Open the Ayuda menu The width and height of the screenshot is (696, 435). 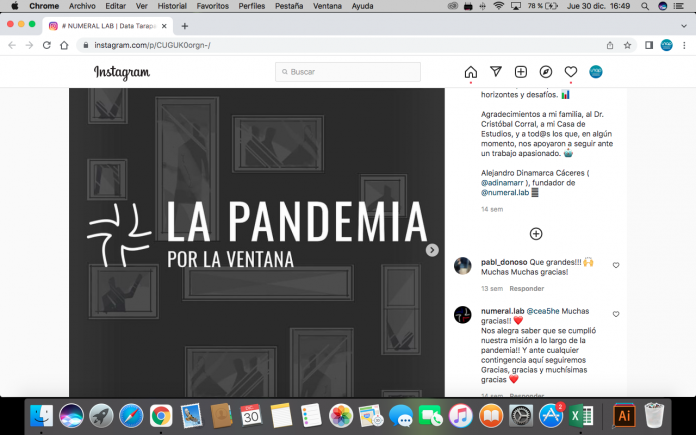[x=362, y=6]
